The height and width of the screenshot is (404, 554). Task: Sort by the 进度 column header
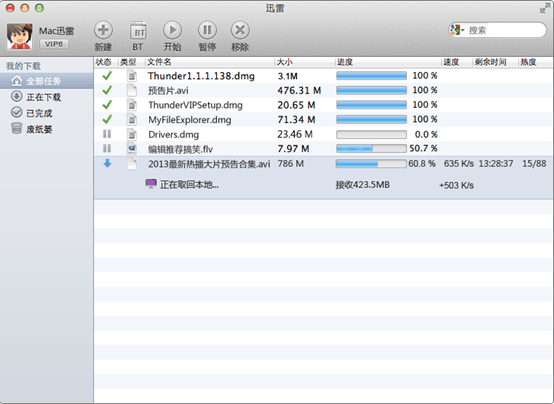pos(345,62)
